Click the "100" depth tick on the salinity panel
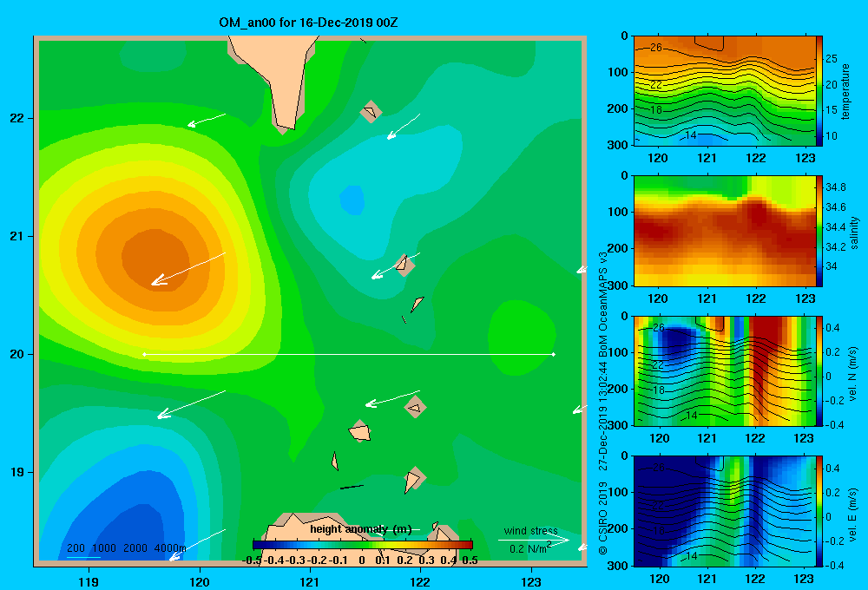Screen dimensions: 868x590 [618, 212]
